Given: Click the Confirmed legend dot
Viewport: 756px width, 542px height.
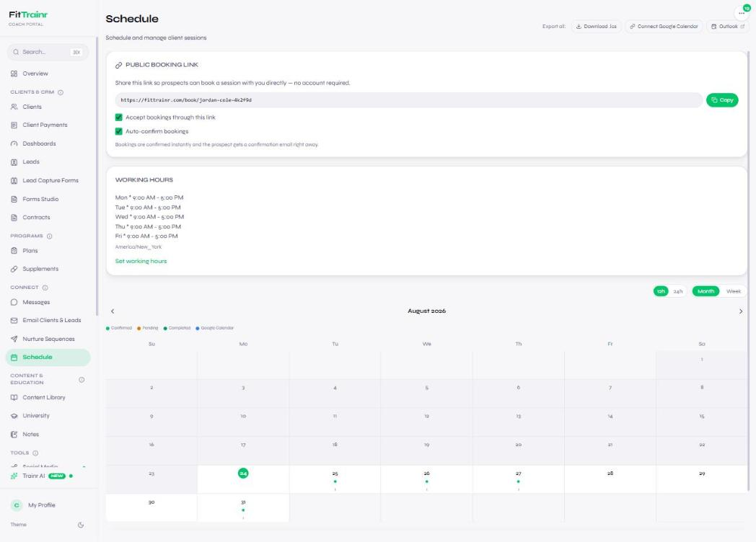Looking at the screenshot, I should 107,329.
